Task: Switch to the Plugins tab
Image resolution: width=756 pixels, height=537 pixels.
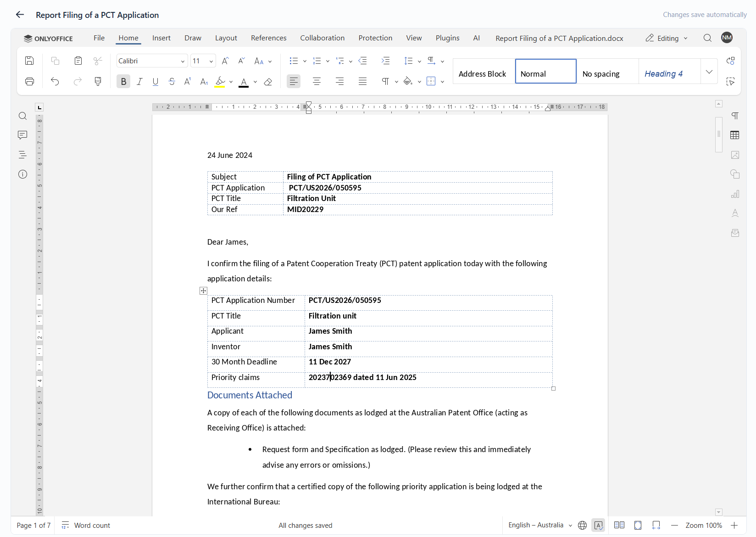Action: [x=448, y=38]
